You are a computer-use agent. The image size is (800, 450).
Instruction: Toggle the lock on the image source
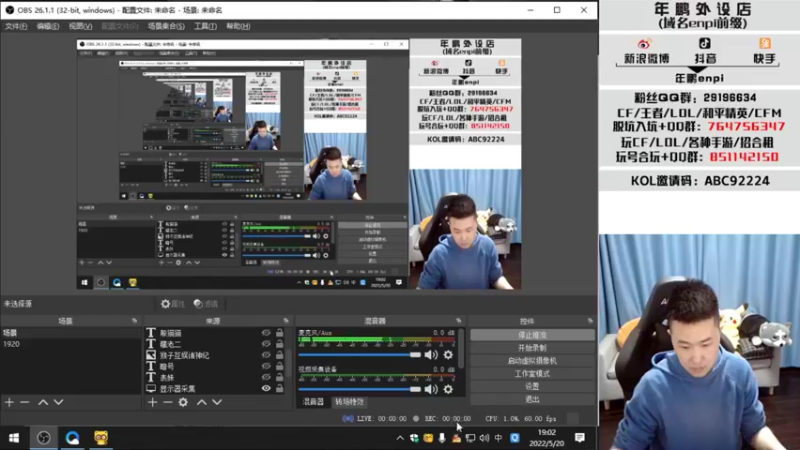[280, 355]
